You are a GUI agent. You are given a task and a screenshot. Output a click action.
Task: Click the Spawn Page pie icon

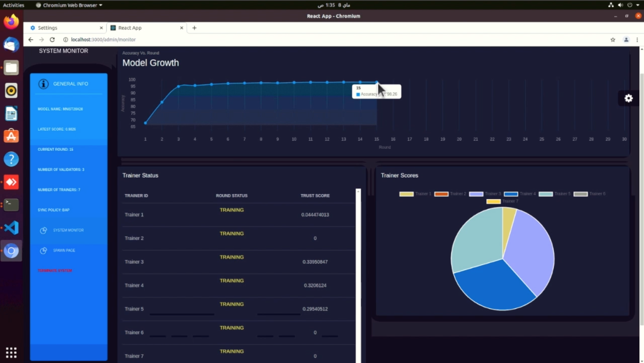(43, 250)
